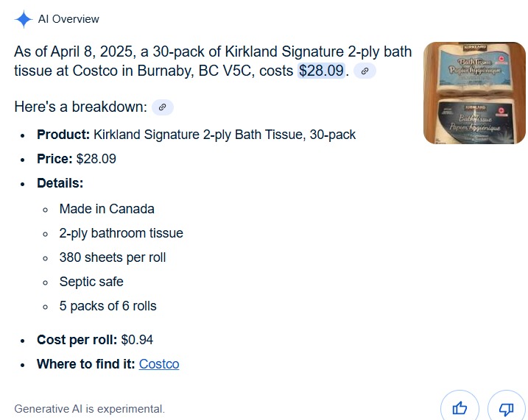Screen dimensions: 528x420
Task: Click the AI Overview sparkle icon
Action: tap(24, 19)
